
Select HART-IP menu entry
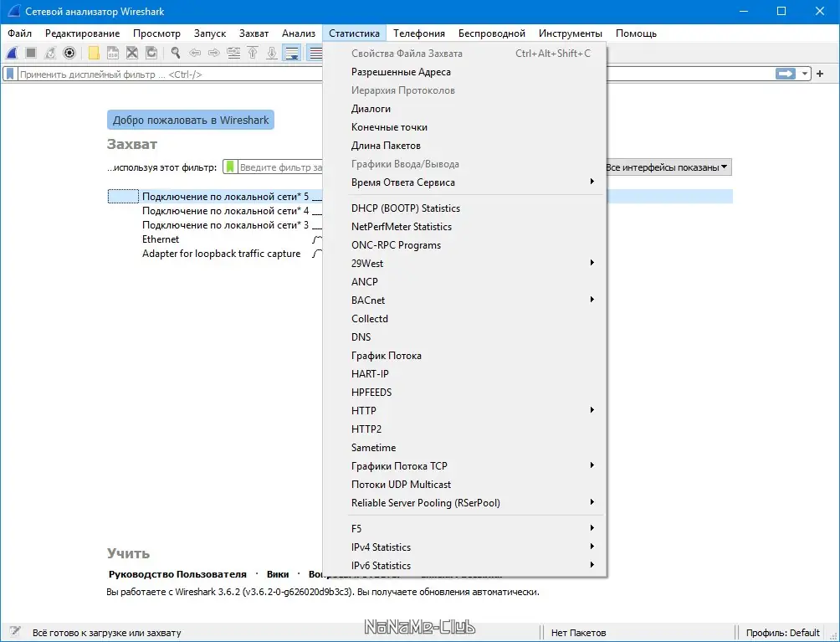click(464, 373)
